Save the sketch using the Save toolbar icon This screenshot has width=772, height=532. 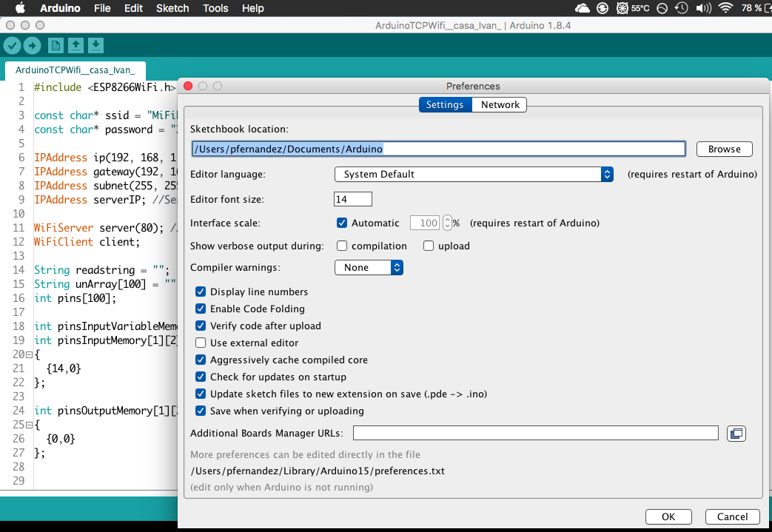94,45
